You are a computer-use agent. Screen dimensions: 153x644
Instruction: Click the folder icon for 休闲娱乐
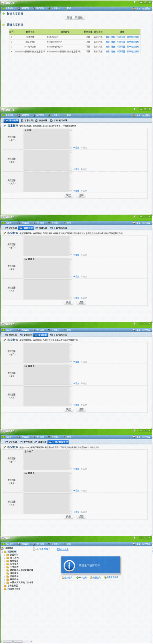point(8,573)
